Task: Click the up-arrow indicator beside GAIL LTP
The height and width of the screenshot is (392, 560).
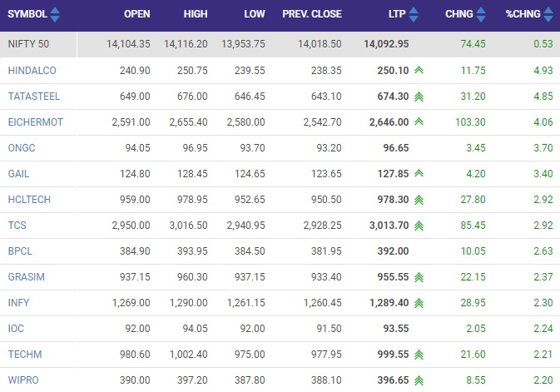Action: pos(419,173)
